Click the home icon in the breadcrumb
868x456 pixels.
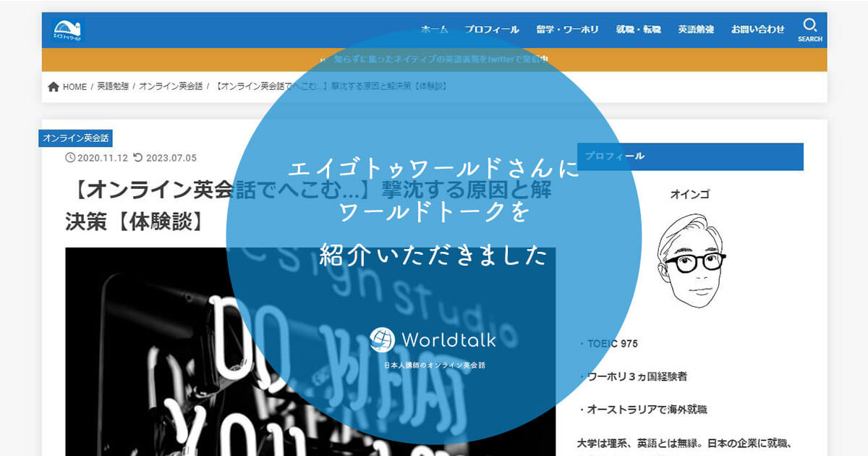click(54, 87)
